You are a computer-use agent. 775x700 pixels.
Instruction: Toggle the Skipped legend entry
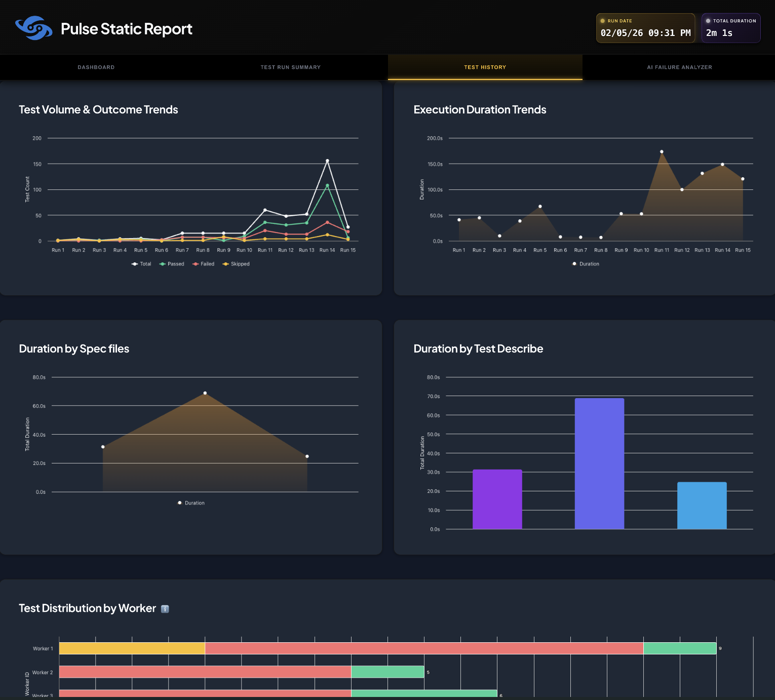[236, 264]
